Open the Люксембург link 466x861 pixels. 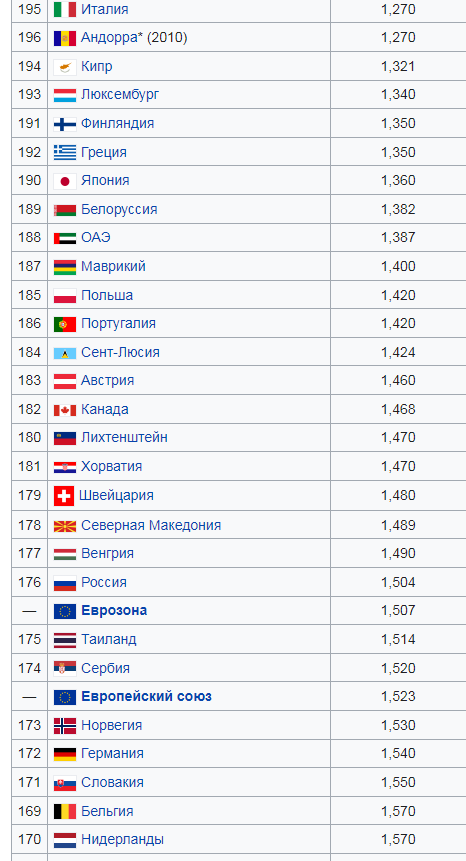(x=120, y=94)
